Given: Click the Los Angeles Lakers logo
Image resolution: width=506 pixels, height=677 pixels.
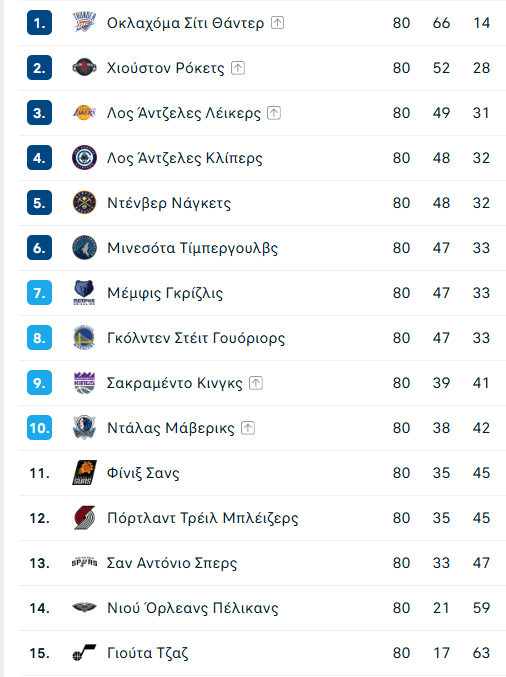Looking at the screenshot, I should pyautogui.click(x=84, y=113).
